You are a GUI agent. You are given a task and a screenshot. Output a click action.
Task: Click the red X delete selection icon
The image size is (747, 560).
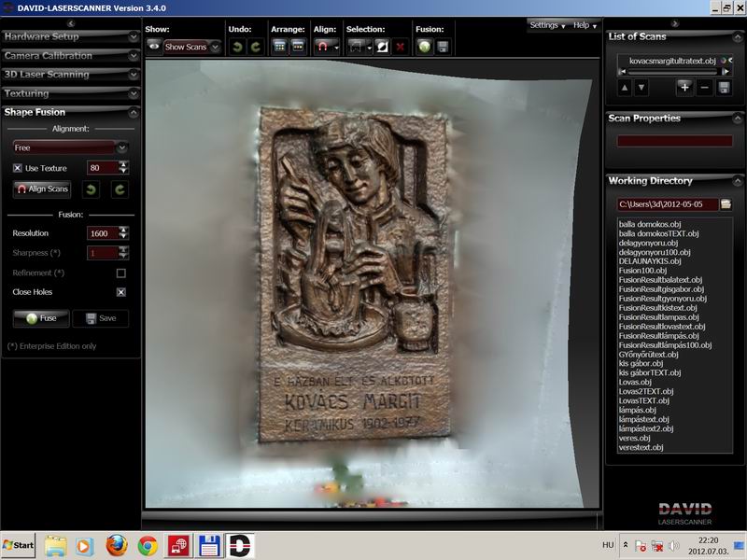tap(400, 46)
